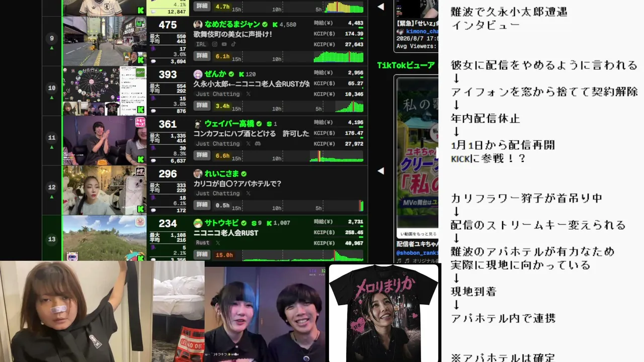Click the chat bubble icon beside 3,694
This screenshot has height=362, width=644.
pos(153,61)
